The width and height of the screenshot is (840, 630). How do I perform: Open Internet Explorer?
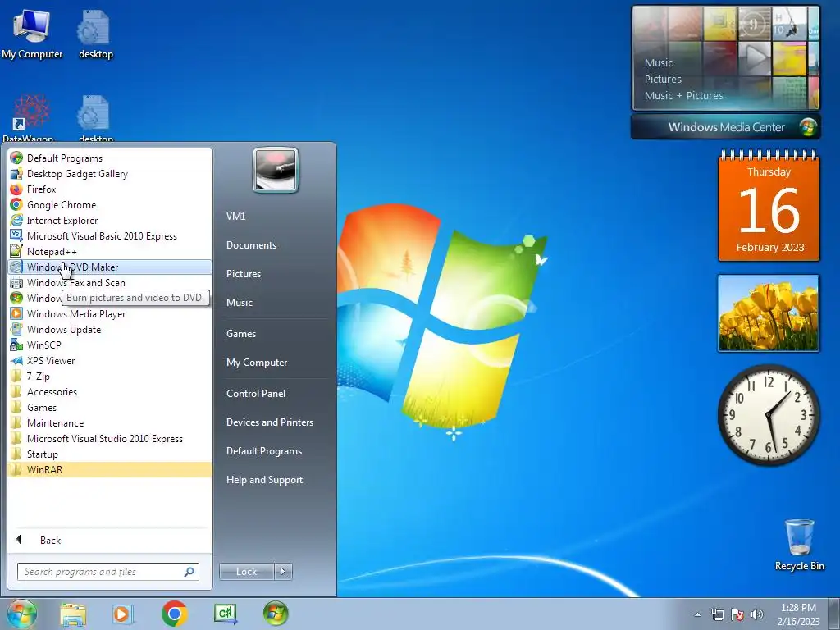(110, 220)
